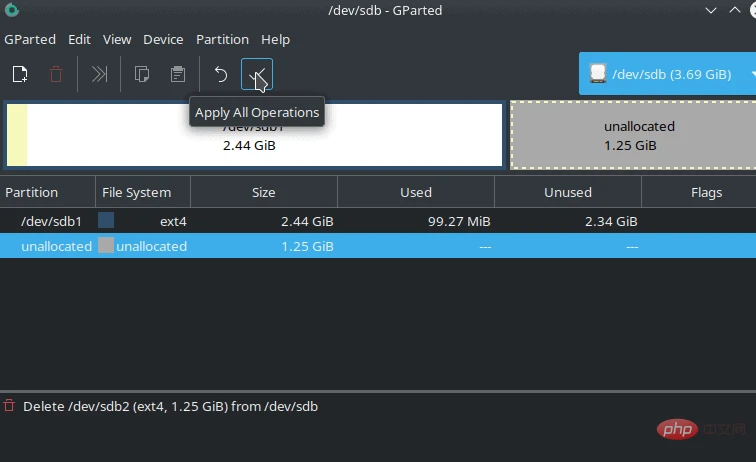The width and height of the screenshot is (756, 462).
Task: Click the 2.34 GiB unused cell
Action: [x=611, y=221]
